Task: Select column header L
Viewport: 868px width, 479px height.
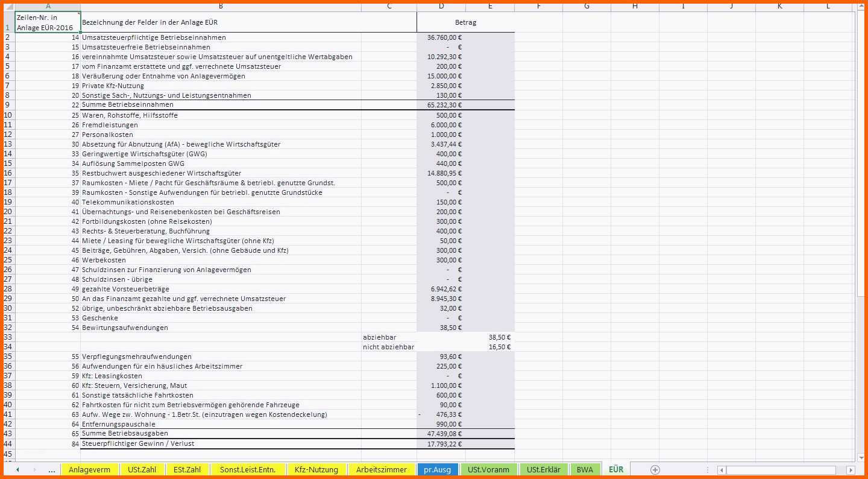Action: (828, 6)
